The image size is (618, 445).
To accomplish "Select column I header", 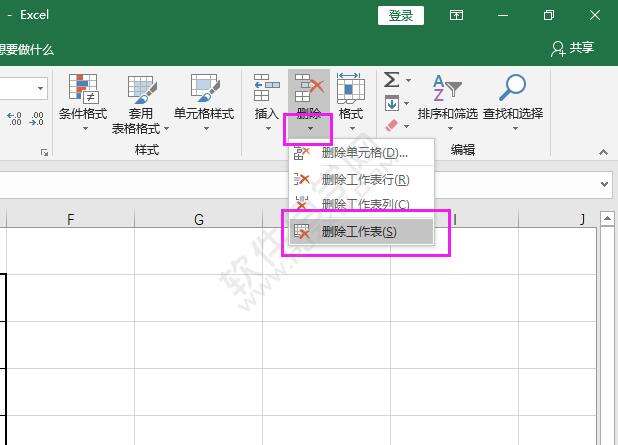I will click(454, 219).
